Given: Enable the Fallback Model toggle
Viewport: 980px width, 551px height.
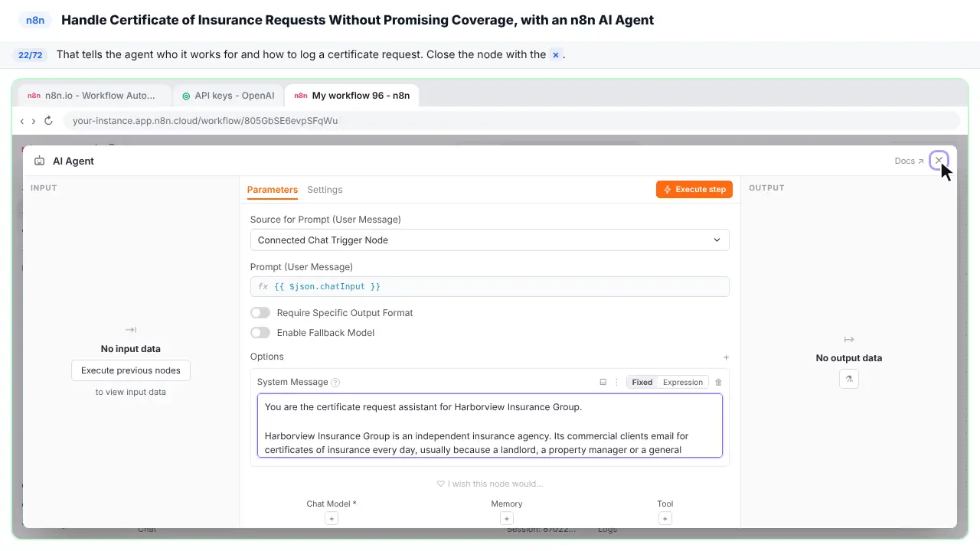Looking at the screenshot, I should click(260, 333).
